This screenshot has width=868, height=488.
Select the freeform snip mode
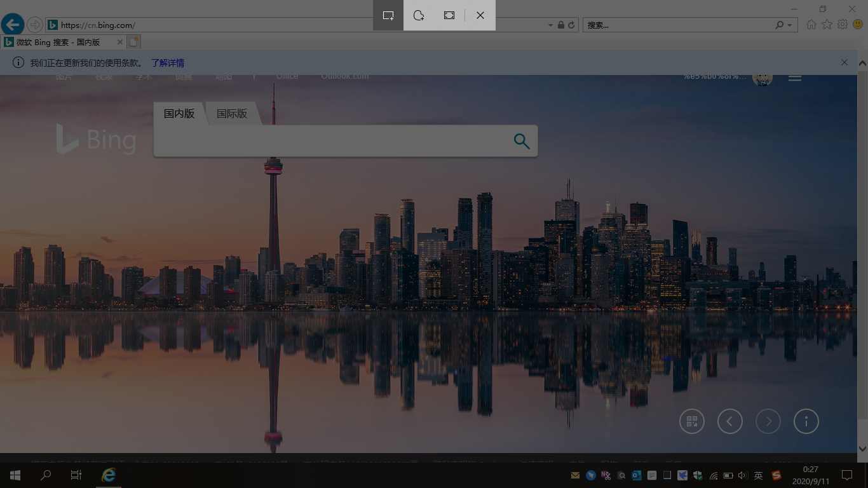(419, 15)
